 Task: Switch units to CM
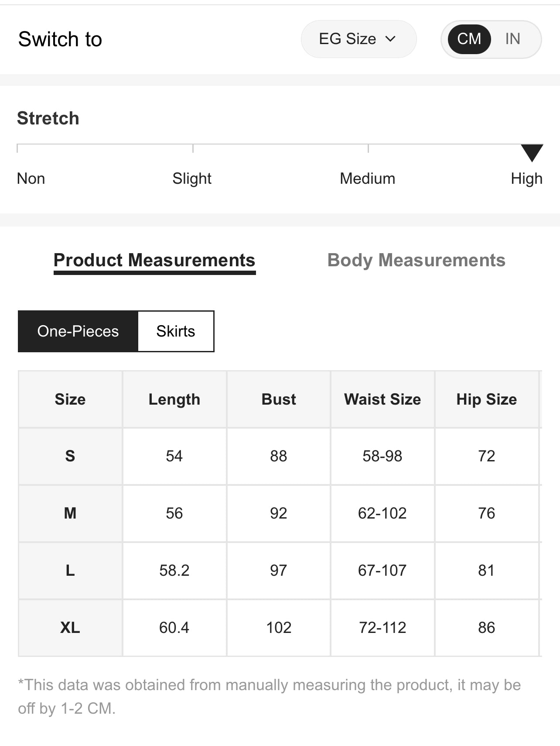[469, 39]
